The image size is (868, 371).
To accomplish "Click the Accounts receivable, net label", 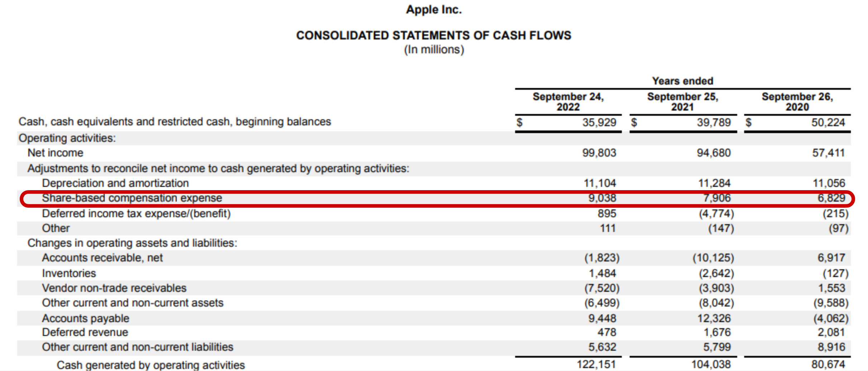I will click(x=102, y=258).
